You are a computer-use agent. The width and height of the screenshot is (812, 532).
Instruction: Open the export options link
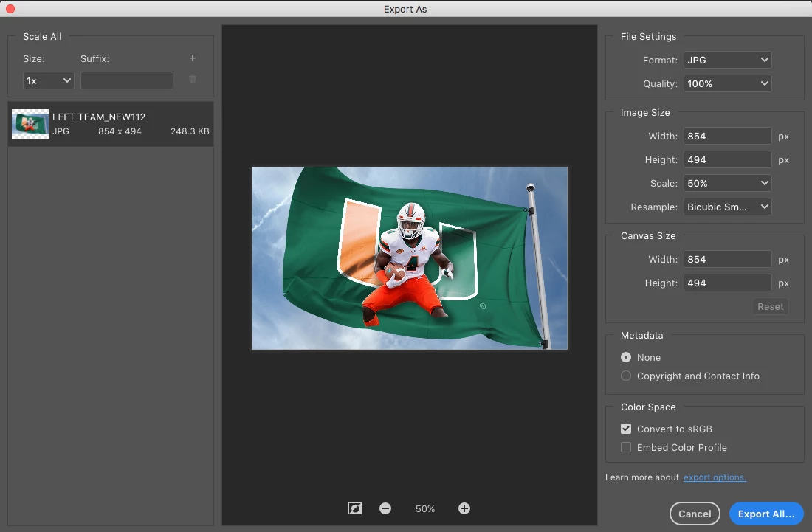pyautogui.click(x=715, y=477)
